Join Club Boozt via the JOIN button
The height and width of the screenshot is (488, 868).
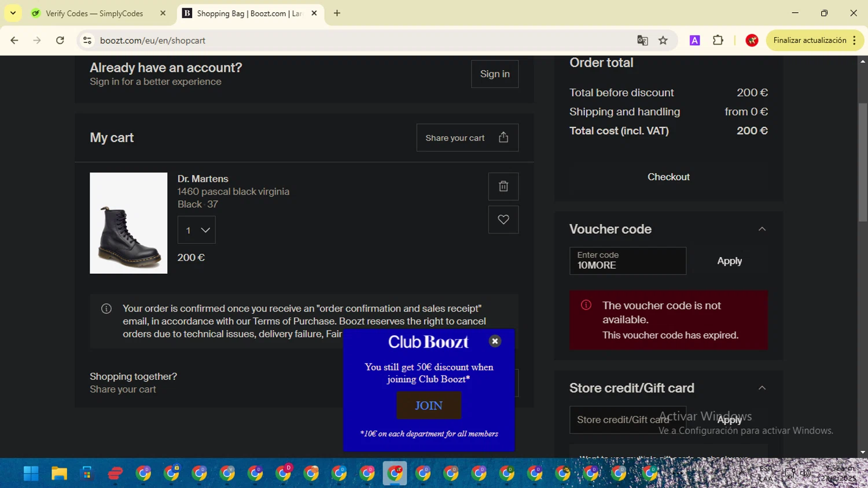tap(429, 405)
